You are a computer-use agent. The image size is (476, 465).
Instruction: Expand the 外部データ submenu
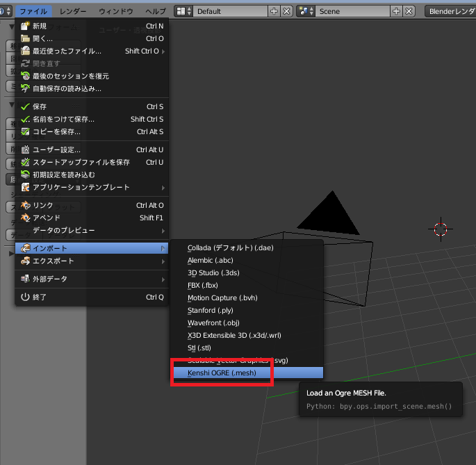click(x=92, y=279)
